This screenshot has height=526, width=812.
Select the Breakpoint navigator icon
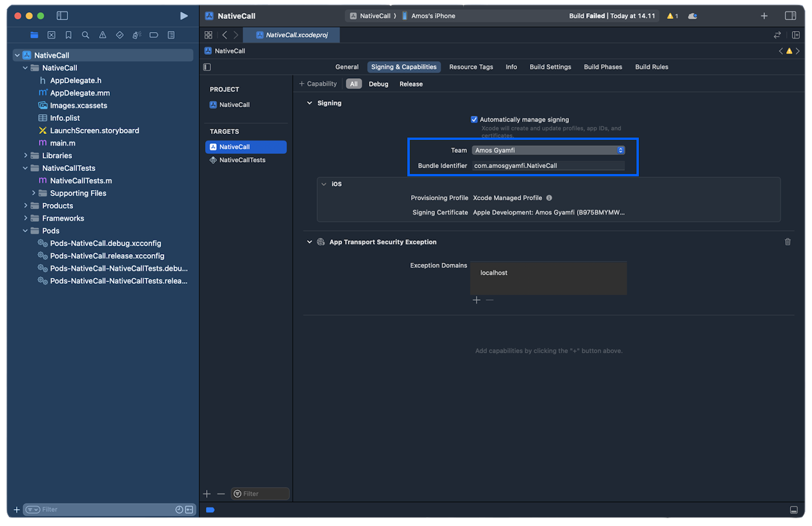tap(154, 35)
